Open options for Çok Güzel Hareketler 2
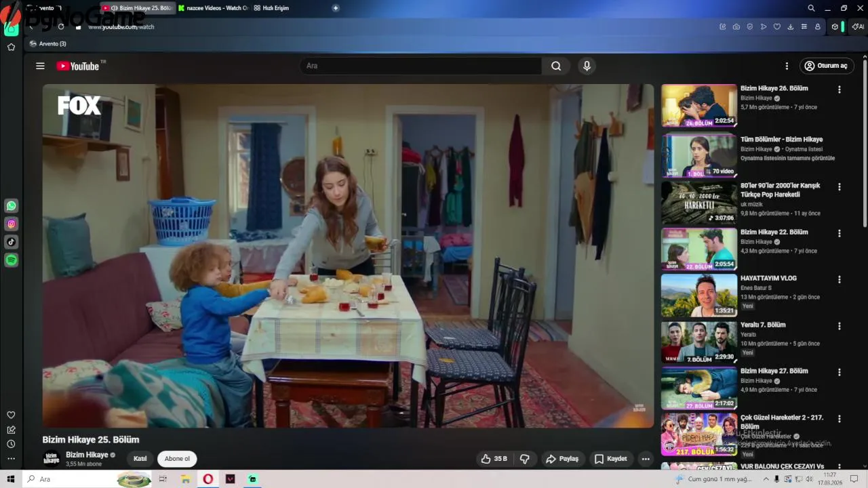This screenshot has width=868, height=488. point(840,419)
